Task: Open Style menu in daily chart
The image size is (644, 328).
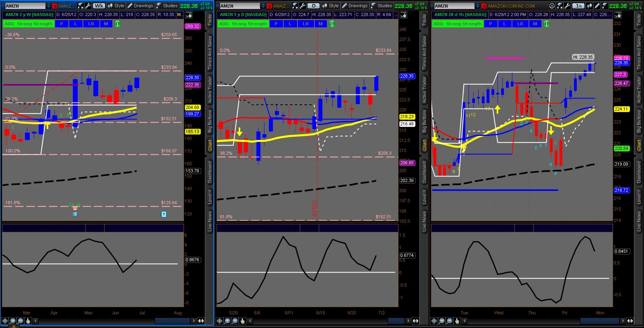Action: (x=330, y=6)
